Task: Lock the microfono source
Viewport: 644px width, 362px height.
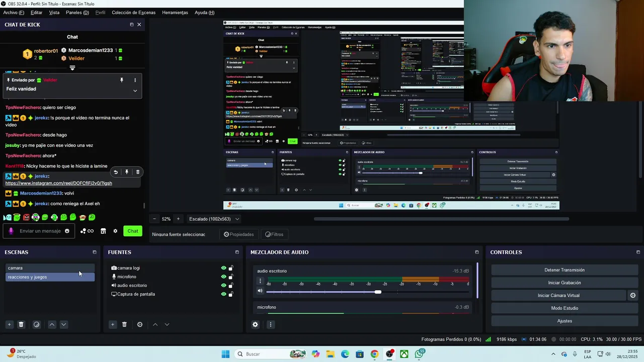Action: click(231, 277)
